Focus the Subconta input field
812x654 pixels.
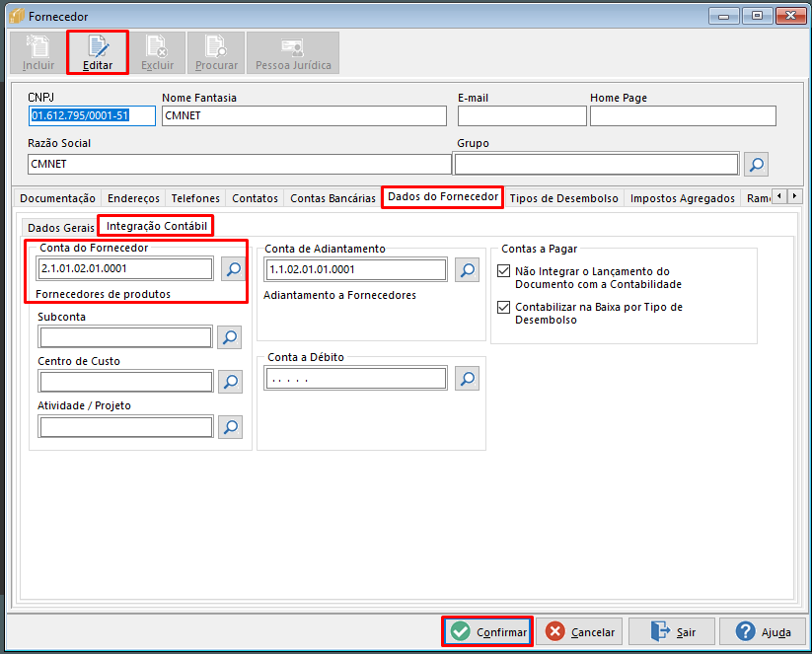[125, 337]
